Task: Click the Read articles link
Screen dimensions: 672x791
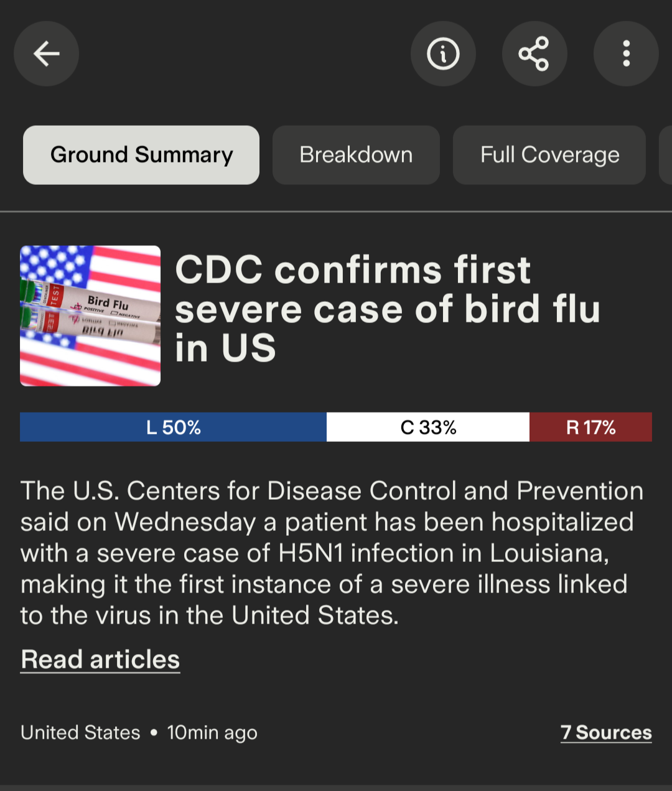Action: 100,660
